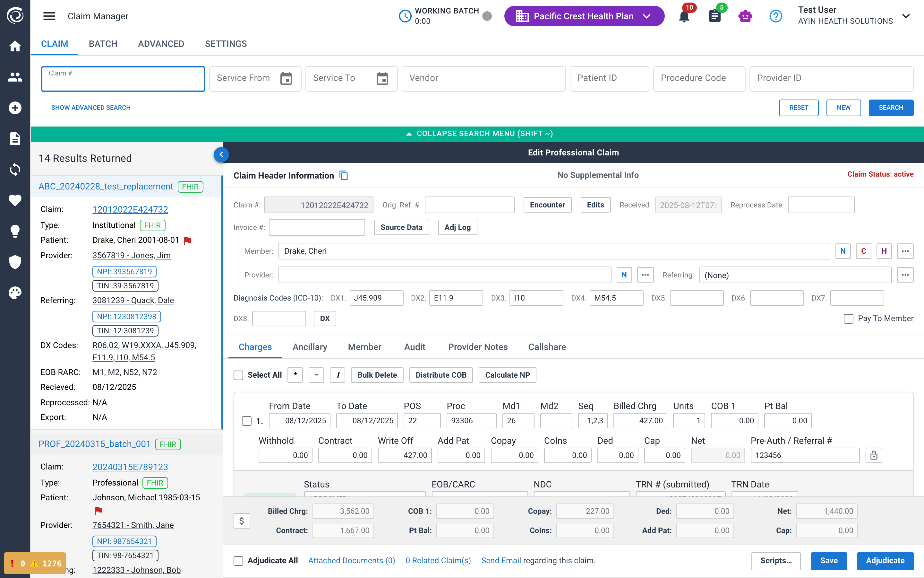Open the Service To calendar picker
924x578 pixels.
tap(382, 78)
